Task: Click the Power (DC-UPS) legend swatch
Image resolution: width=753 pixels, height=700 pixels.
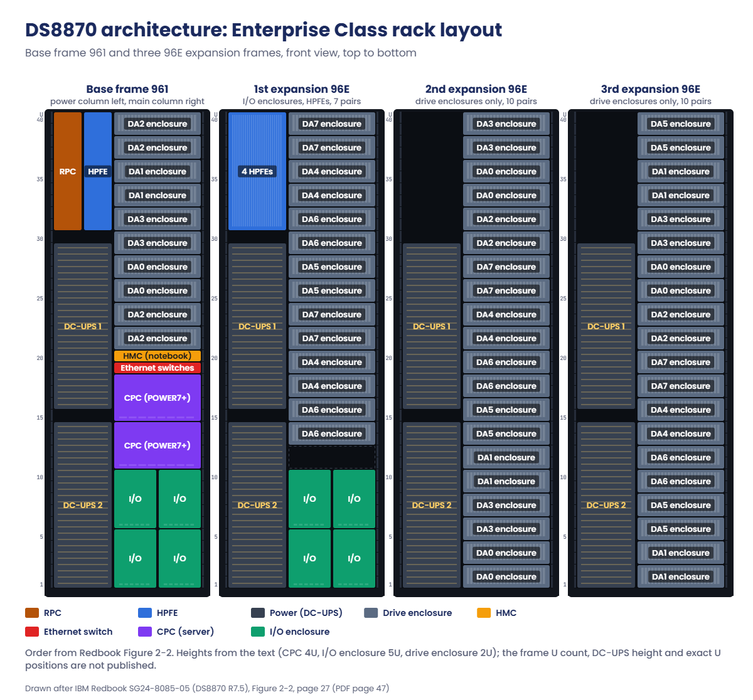Action: click(258, 613)
